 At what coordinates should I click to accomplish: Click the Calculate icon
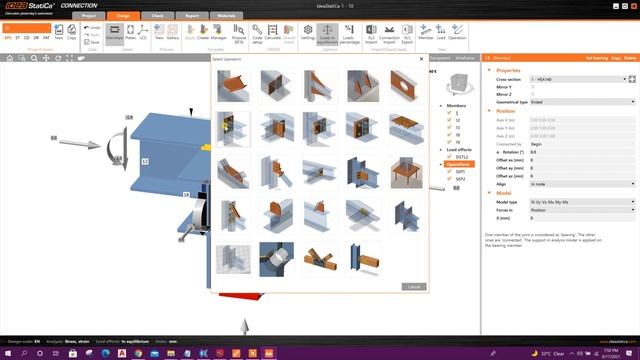(x=272, y=32)
